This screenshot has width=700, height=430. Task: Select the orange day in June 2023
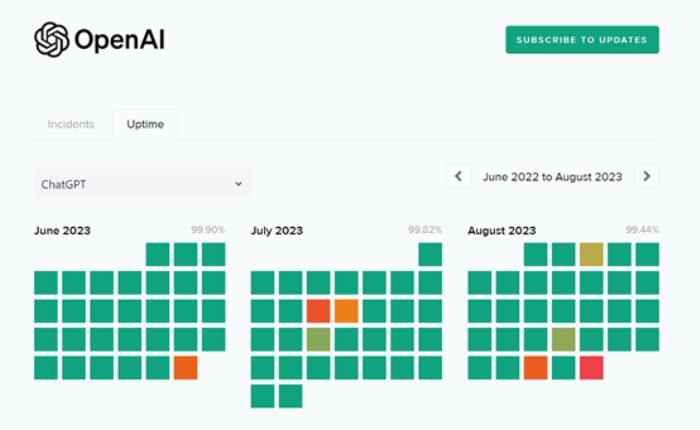[185, 368]
